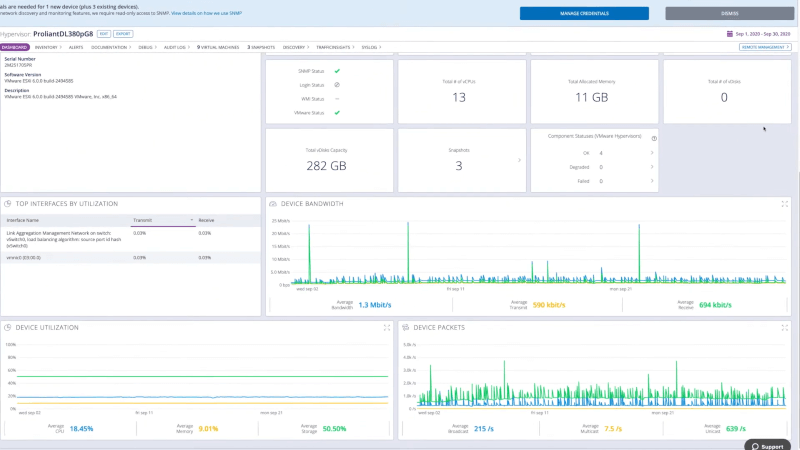Viewport: 800px width, 450px height.
Task: Click the VMware Status green checkmark
Action: pos(337,113)
